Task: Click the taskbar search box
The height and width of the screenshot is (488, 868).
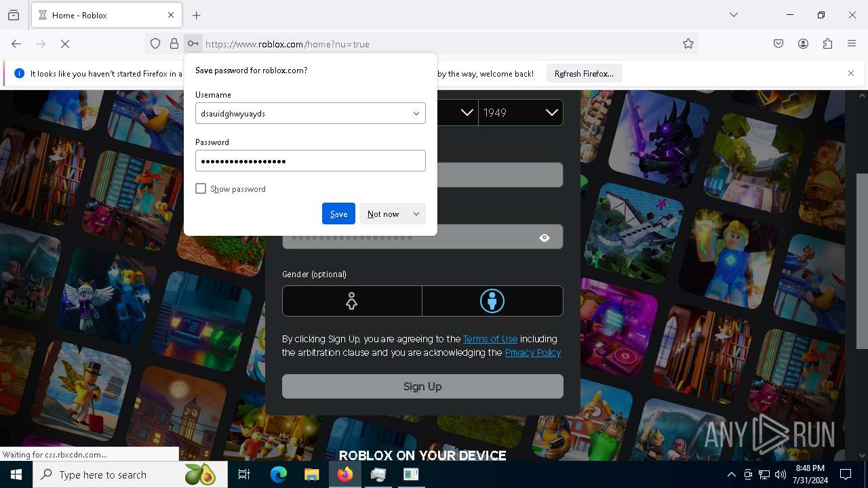Action: [x=130, y=474]
